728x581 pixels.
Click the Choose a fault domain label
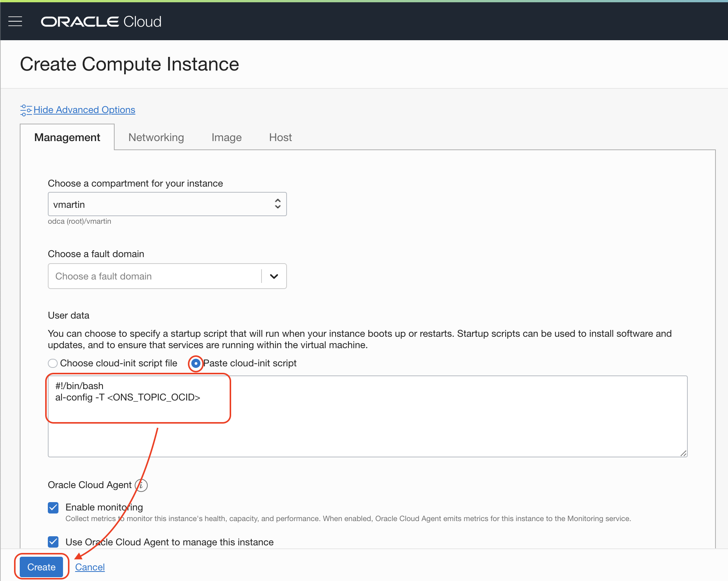96,254
